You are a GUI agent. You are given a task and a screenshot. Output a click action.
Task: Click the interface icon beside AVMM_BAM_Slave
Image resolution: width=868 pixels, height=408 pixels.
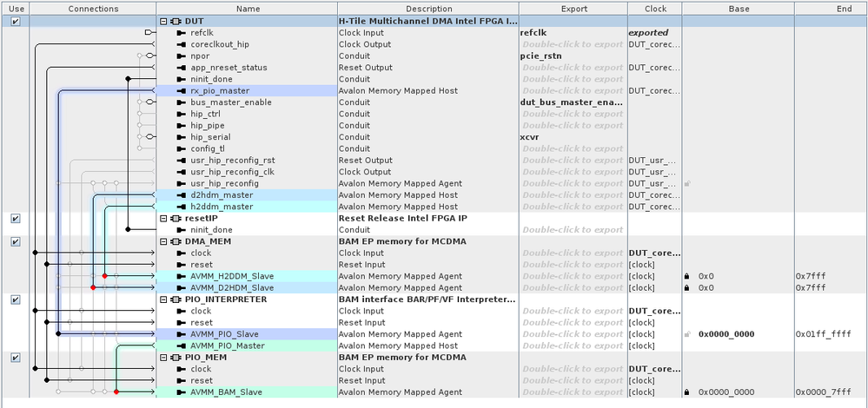(182, 392)
